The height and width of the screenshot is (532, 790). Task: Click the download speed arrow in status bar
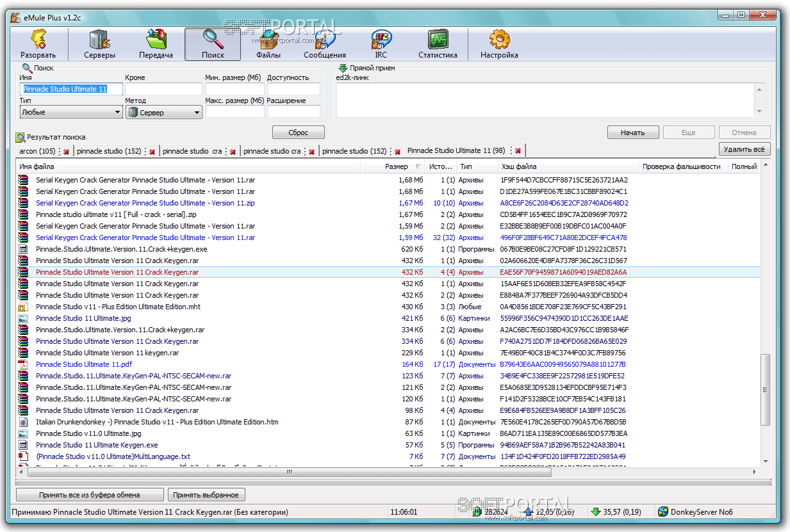pos(595,512)
